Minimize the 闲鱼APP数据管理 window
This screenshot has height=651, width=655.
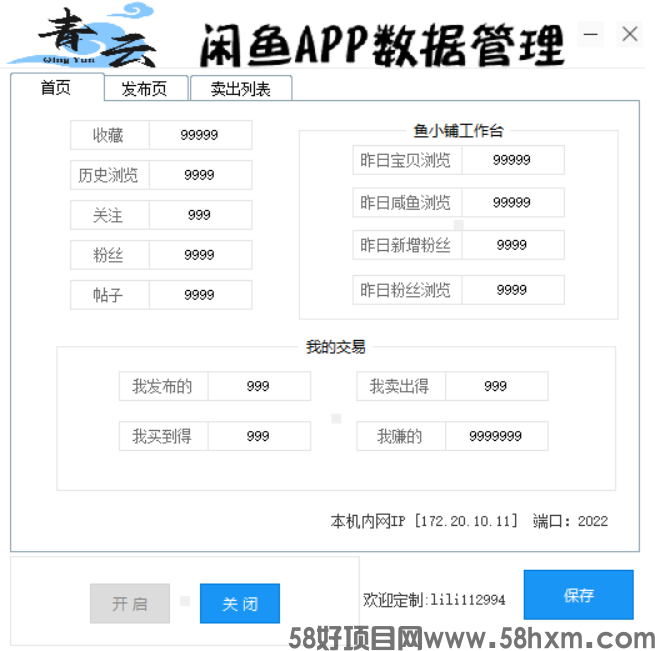click(x=590, y=34)
